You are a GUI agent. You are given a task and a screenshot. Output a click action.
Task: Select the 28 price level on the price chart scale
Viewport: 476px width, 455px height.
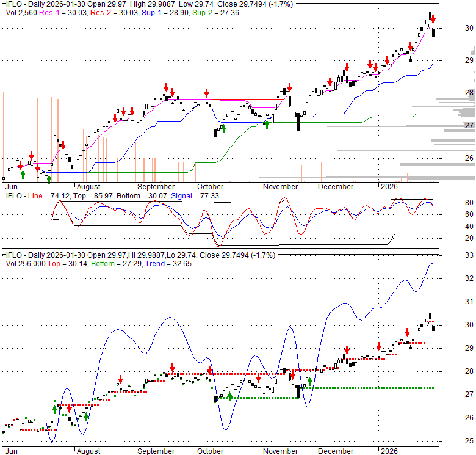coord(469,93)
